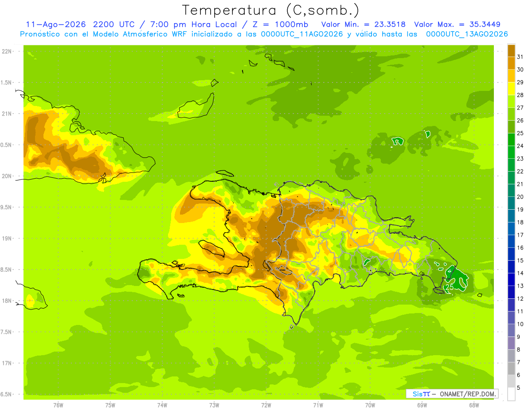Image resolution: width=532 pixels, height=411 pixels.
Task: Click the colorbar label "31"
Action: [520, 57]
